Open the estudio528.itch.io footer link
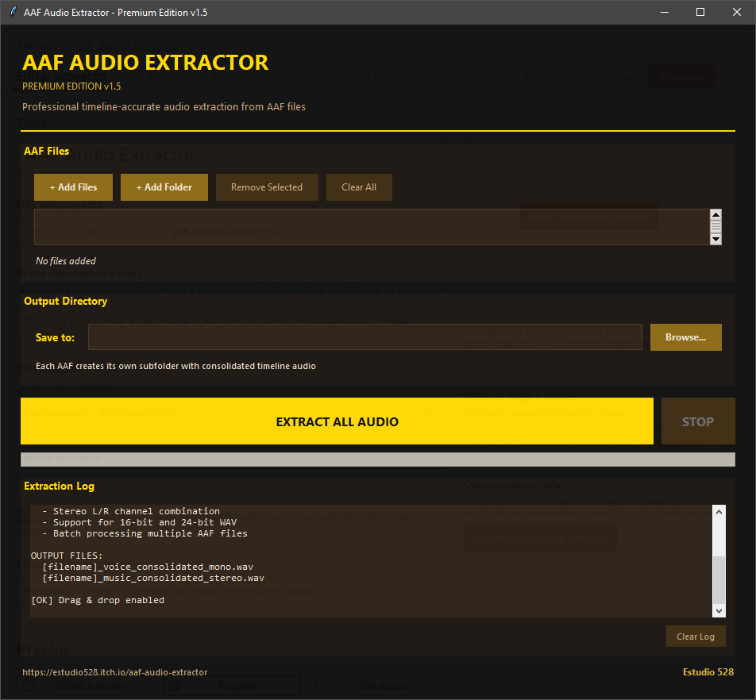Image resolution: width=756 pixels, height=700 pixels. click(114, 672)
